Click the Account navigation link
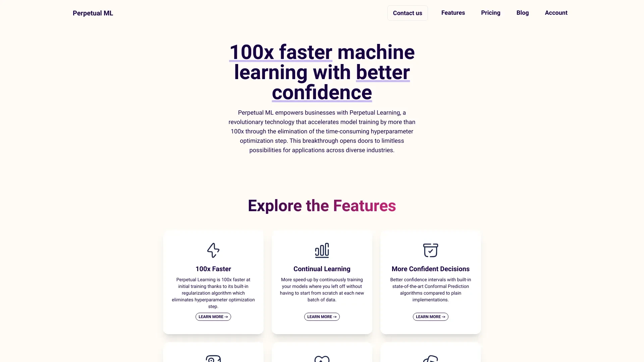The width and height of the screenshot is (644, 362). (x=556, y=12)
